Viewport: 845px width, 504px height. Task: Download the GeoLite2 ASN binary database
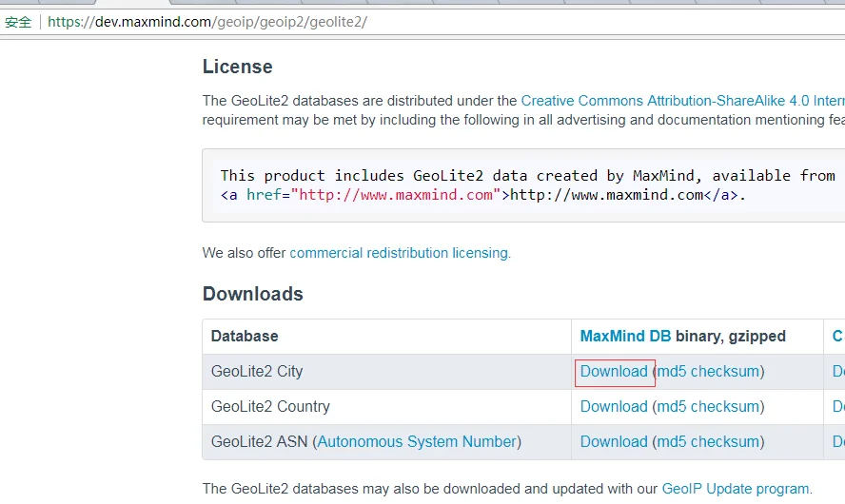614,441
